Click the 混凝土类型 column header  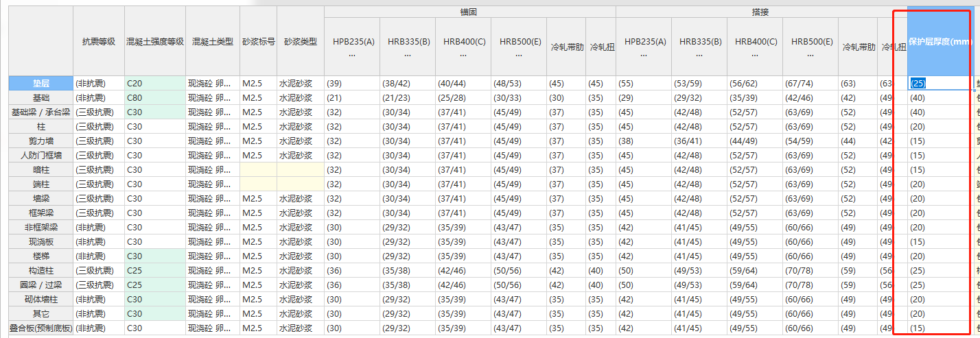click(x=213, y=41)
